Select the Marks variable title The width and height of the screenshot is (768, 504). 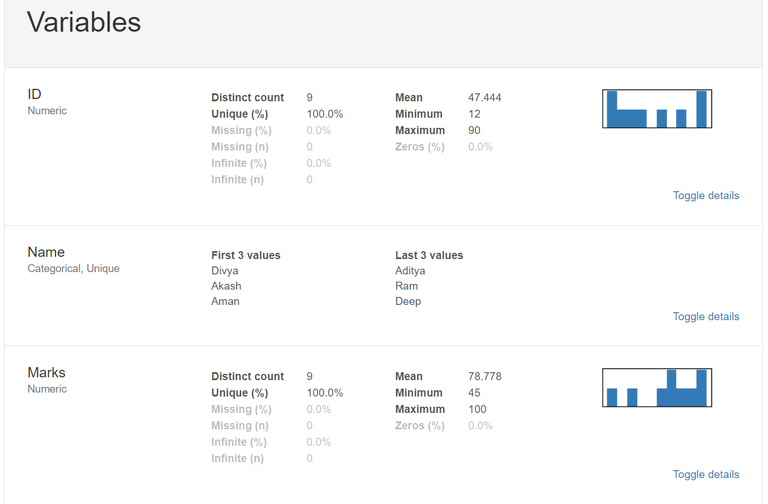(46, 373)
